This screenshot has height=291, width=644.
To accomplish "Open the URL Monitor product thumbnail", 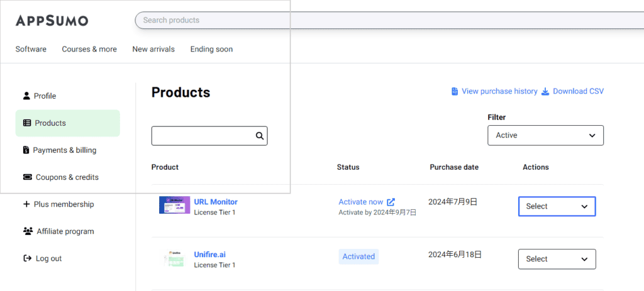I will point(175,205).
